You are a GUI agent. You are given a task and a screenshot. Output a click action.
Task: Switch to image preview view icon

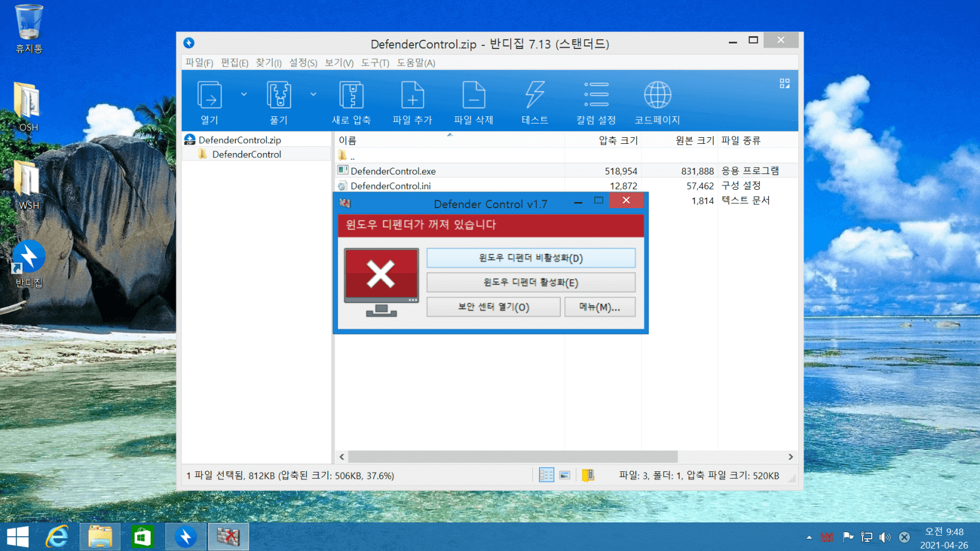[565, 475]
